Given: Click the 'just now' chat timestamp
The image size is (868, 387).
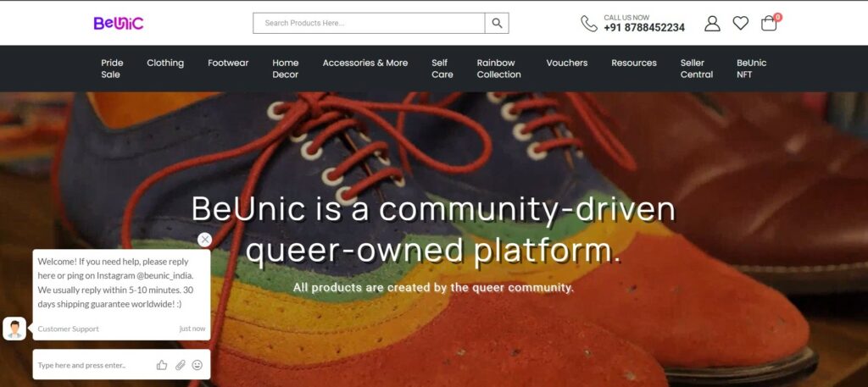Looking at the screenshot, I should point(192,329).
